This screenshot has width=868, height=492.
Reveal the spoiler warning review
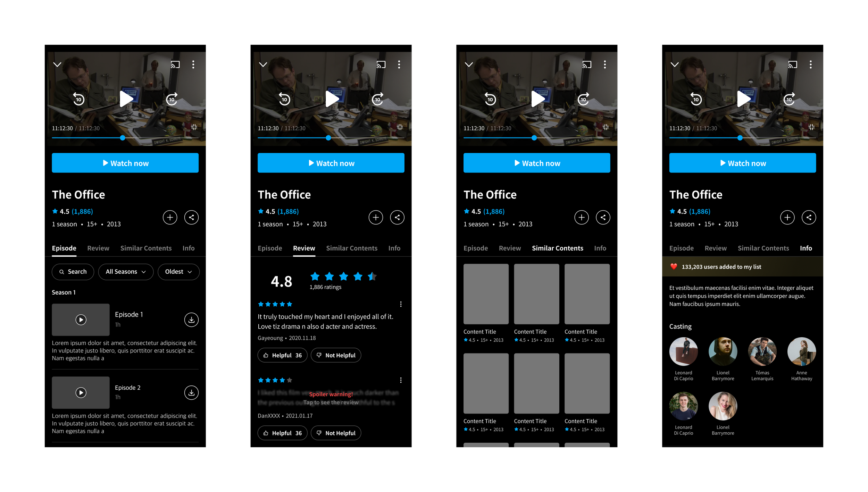331,398
